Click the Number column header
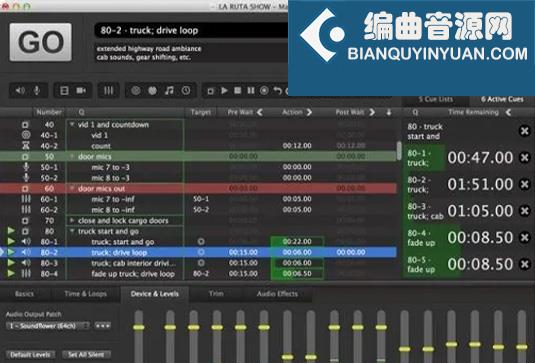This screenshot has width=535, height=363. pos(49,112)
